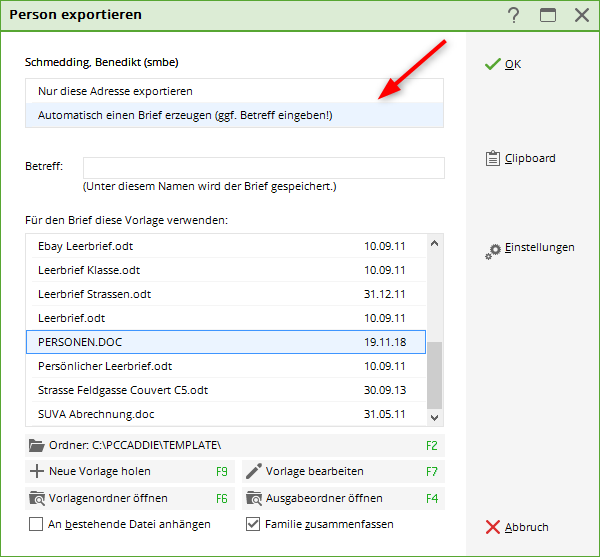Enable An bestehende Datei anhängen checkbox
This screenshot has width=600, height=557.
(x=37, y=524)
